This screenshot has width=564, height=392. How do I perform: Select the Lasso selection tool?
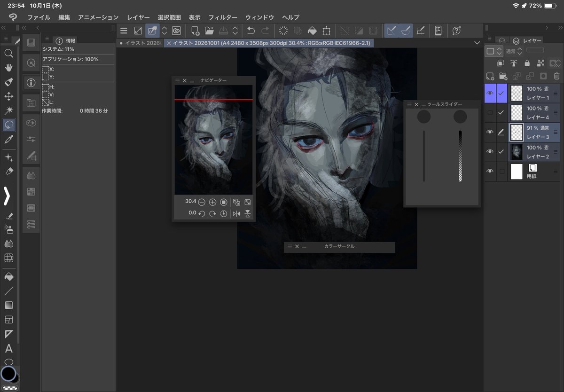(8, 125)
